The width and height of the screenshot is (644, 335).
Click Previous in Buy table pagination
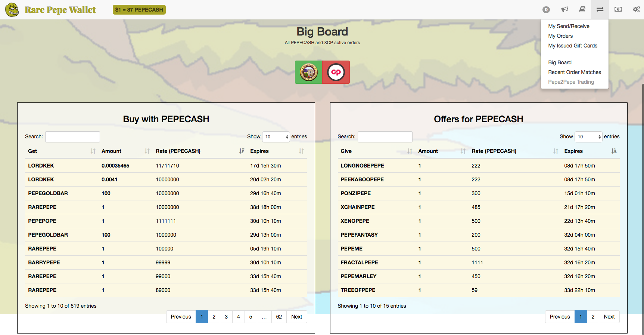pyautogui.click(x=181, y=317)
